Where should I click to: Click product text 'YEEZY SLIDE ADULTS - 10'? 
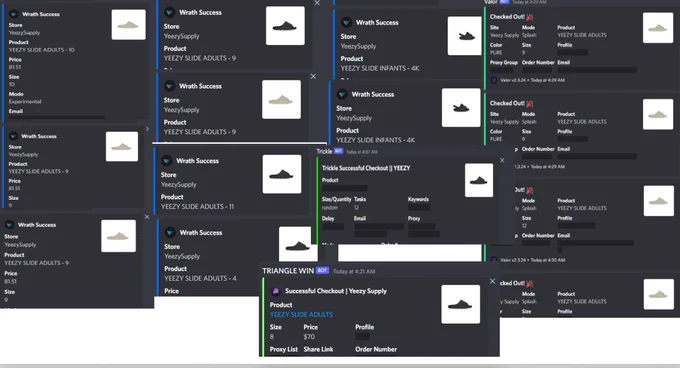42,50
